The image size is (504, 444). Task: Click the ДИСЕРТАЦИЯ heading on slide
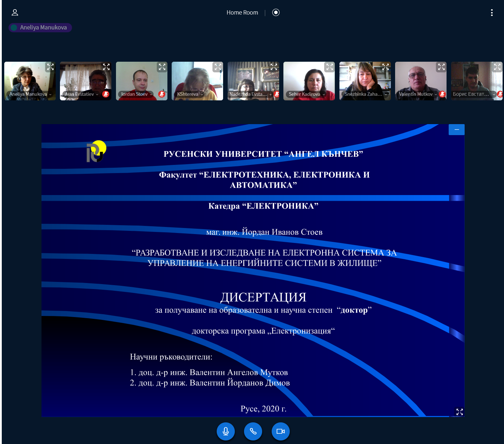point(263,297)
